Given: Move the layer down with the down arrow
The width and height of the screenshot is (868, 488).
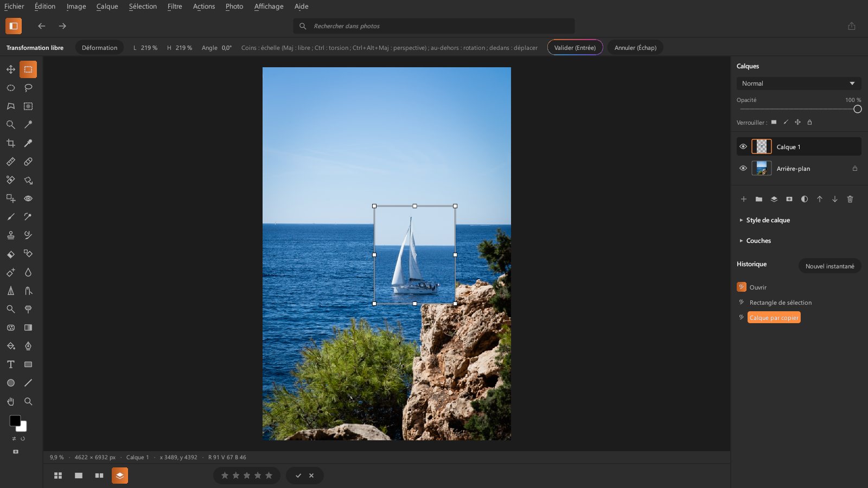Looking at the screenshot, I should tap(835, 199).
